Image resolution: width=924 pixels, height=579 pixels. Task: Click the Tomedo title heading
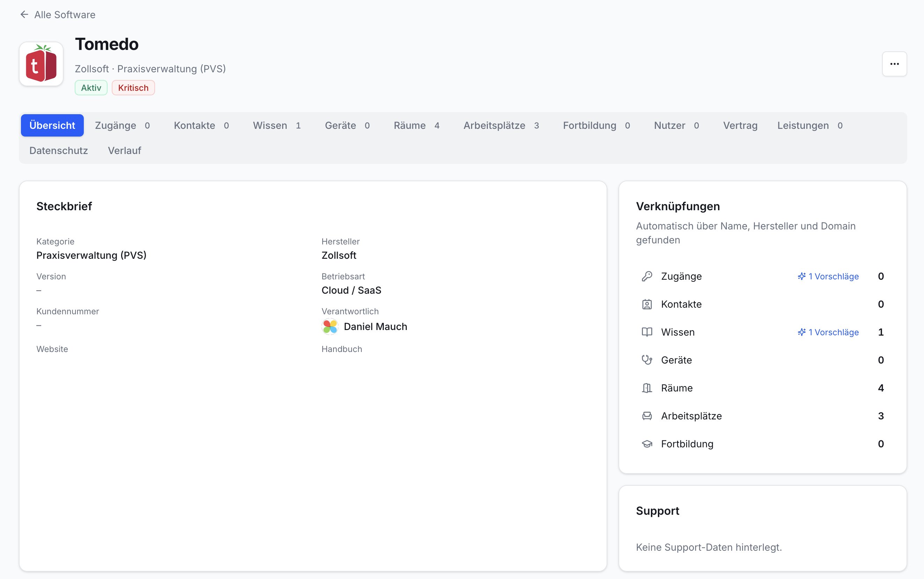[107, 44]
